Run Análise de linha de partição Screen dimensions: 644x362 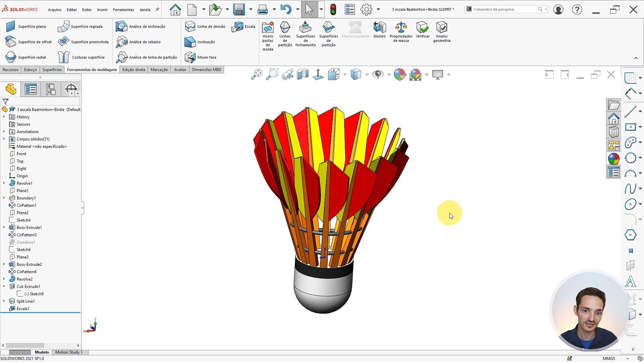[x=147, y=57]
